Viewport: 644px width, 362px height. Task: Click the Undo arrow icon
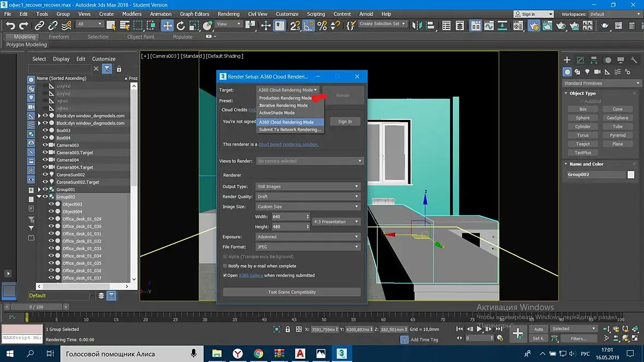[10, 26]
